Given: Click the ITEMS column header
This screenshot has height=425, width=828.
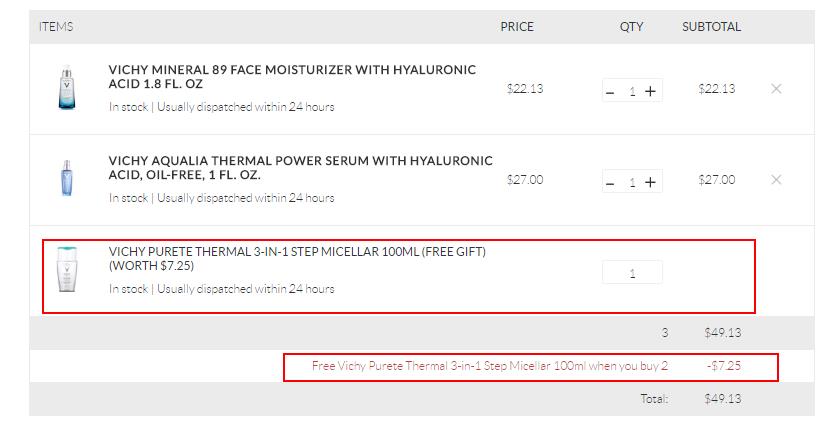Looking at the screenshot, I should (x=56, y=27).
